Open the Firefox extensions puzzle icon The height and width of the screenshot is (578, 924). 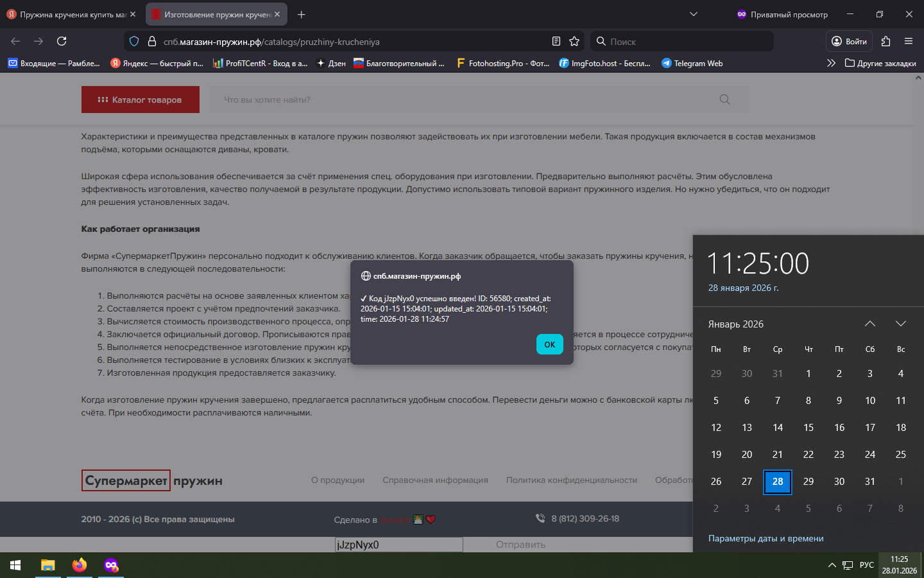886,41
